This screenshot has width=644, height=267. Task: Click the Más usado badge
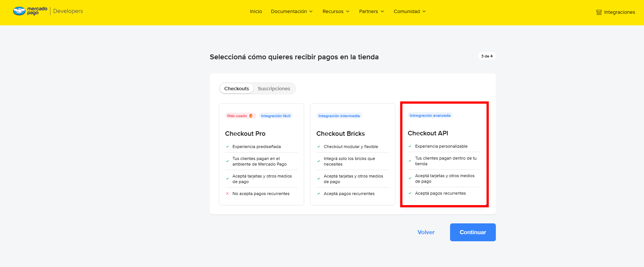(240, 116)
